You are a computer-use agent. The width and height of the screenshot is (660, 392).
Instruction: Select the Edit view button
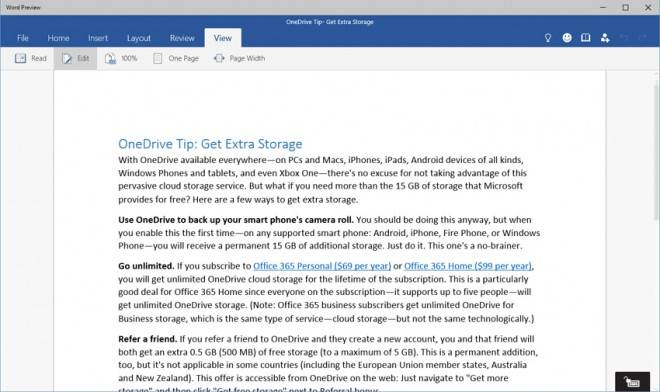pos(75,59)
